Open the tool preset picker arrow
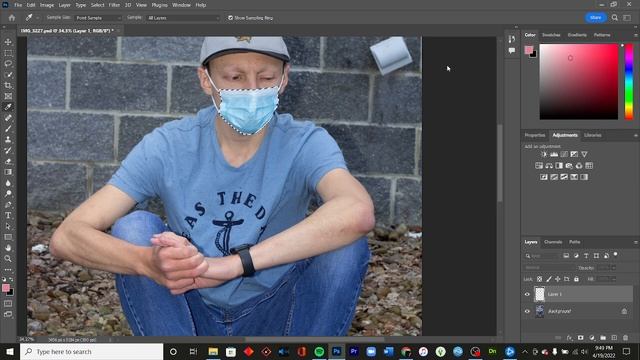This screenshot has height=360, width=640. click(x=37, y=18)
